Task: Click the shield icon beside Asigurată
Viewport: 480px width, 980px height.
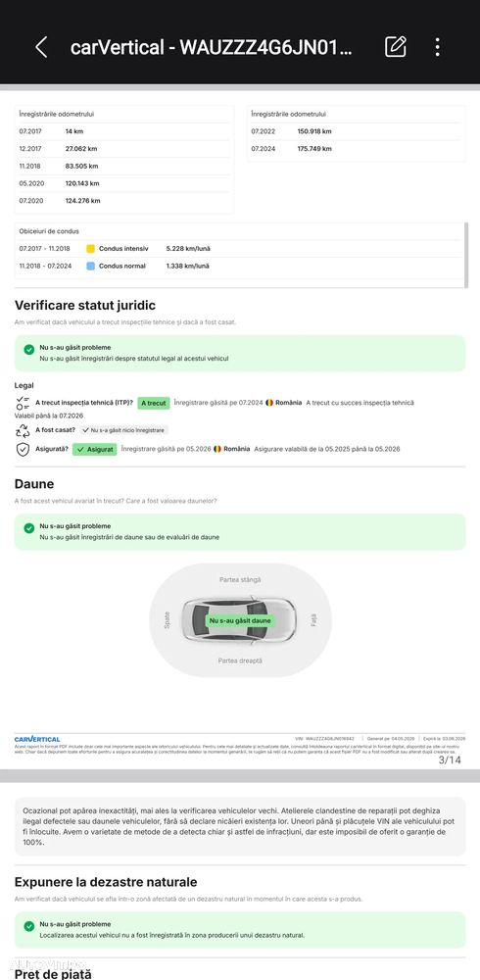Action: coord(23,450)
